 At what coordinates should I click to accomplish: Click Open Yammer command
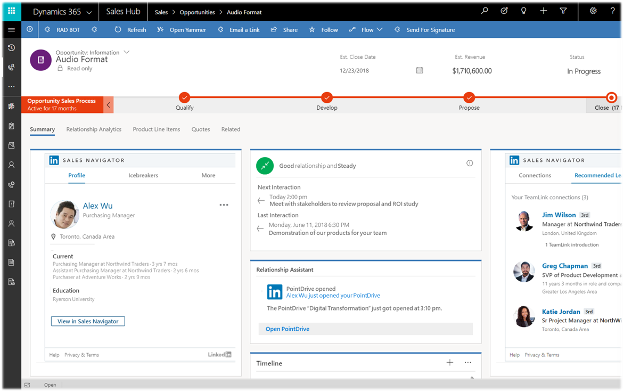pyautogui.click(x=181, y=30)
